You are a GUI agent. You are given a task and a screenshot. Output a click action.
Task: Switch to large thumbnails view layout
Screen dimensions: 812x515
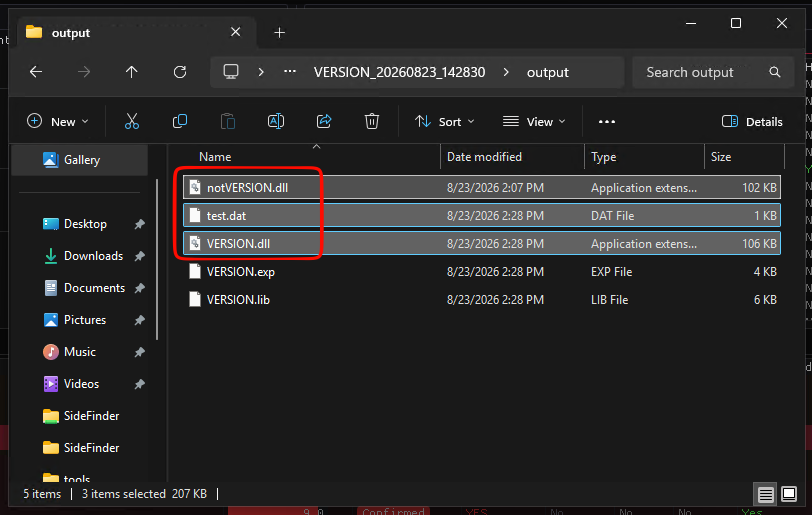pos(789,494)
